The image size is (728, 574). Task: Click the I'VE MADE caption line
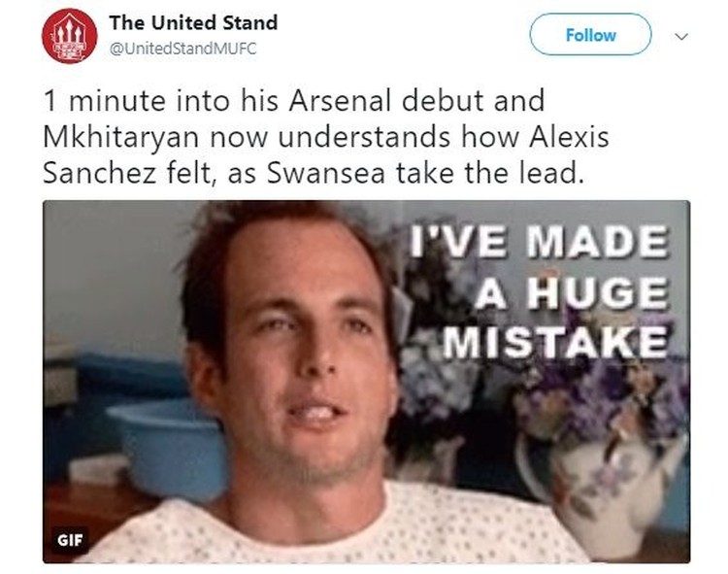[x=539, y=242]
